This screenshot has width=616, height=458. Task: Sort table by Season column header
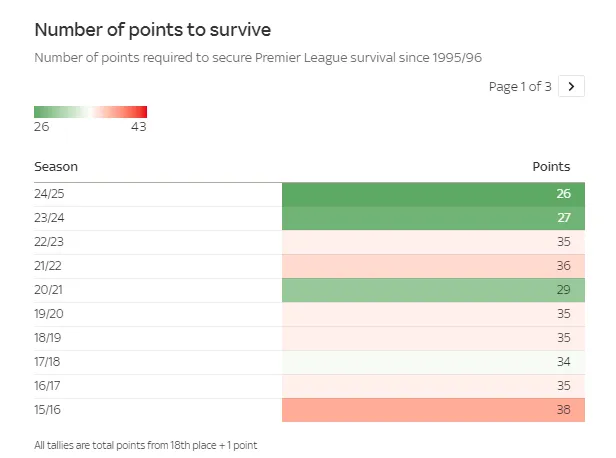click(56, 167)
